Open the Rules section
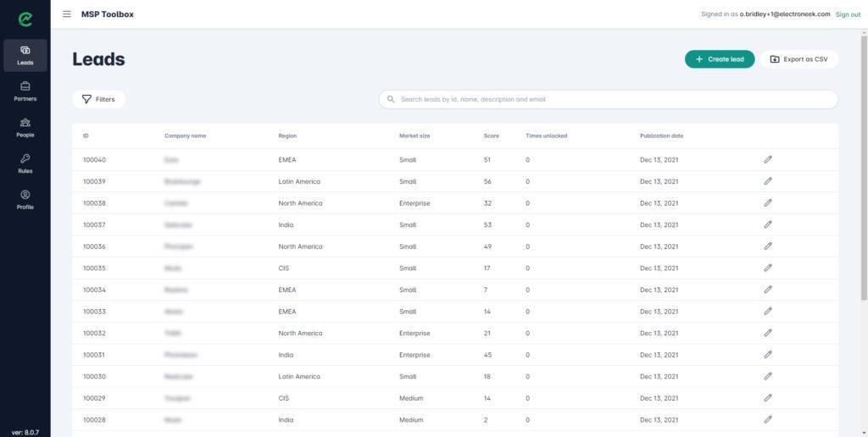This screenshot has width=868, height=437. click(25, 163)
